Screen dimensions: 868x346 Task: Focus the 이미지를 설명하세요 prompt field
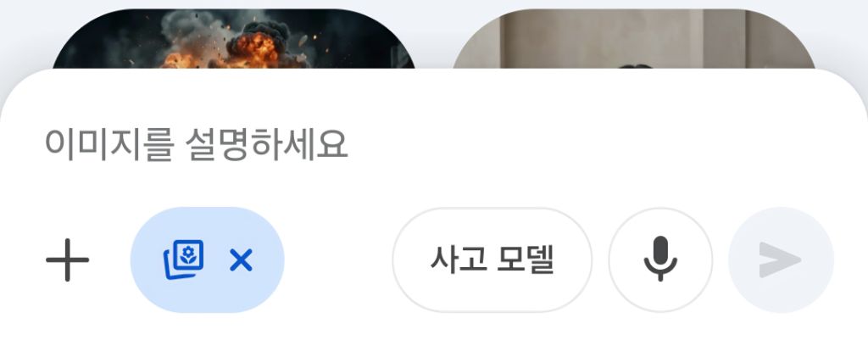434,144
